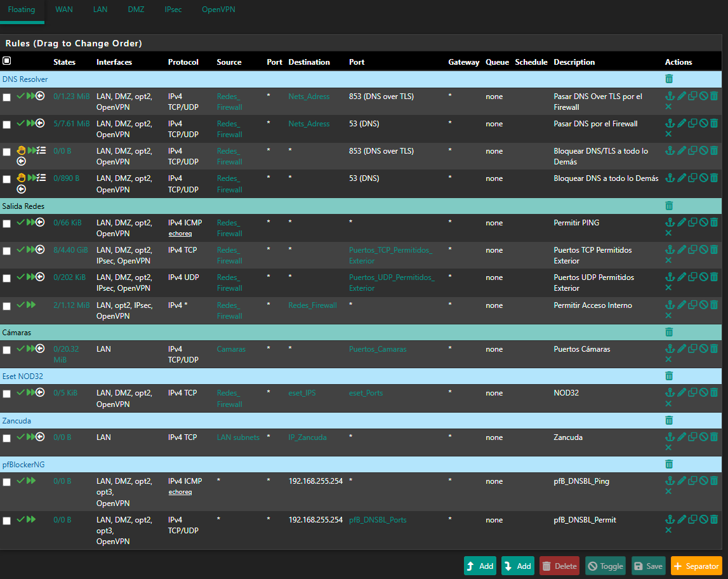Check the Pasar DNS Over TLS rule checkbox
The width and height of the screenshot is (728, 579).
pos(6,98)
